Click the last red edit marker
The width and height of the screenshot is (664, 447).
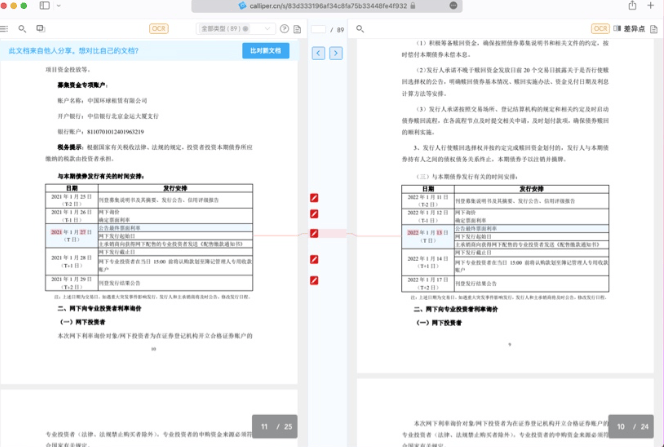click(314, 280)
